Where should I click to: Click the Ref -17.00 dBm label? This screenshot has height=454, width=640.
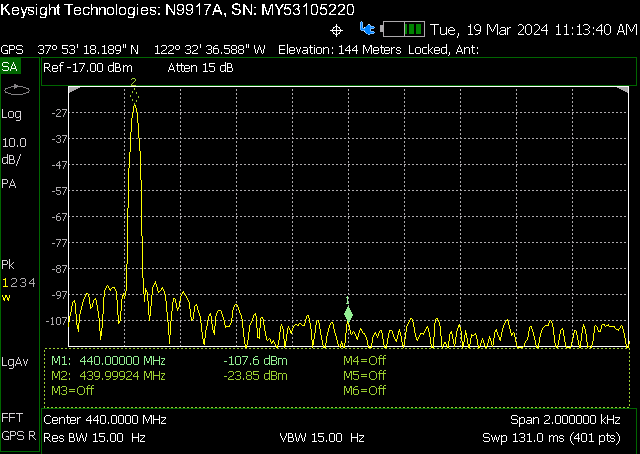pyautogui.click(x=89, y=68)
